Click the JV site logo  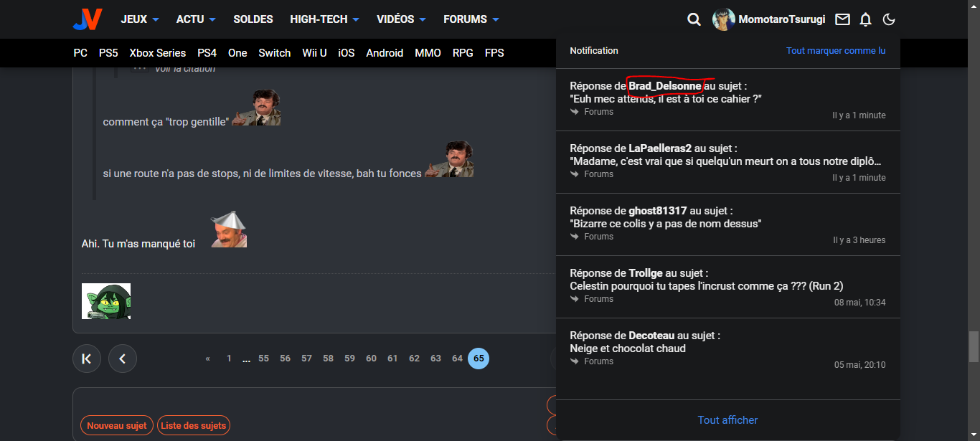88,19
